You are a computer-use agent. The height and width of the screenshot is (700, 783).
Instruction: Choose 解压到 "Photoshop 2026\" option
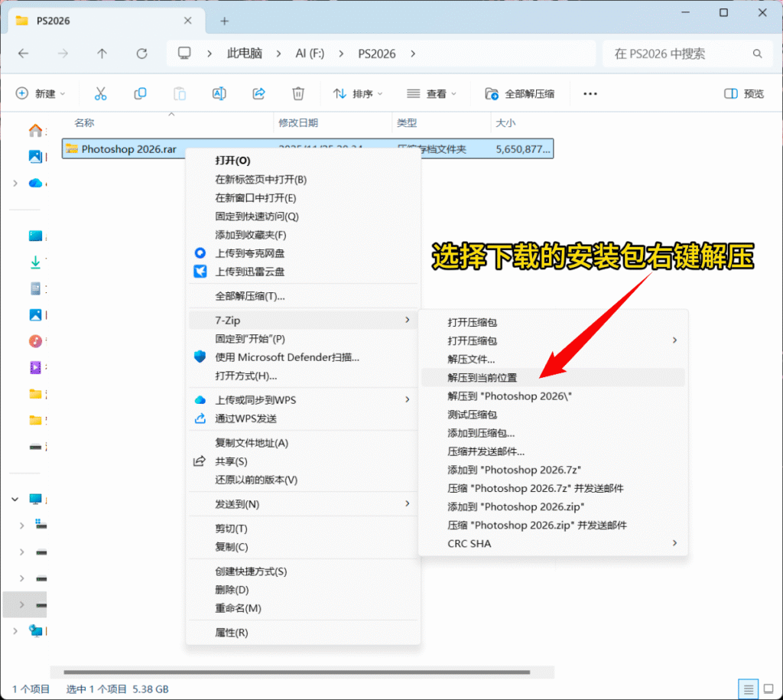[x=509, y=396]
